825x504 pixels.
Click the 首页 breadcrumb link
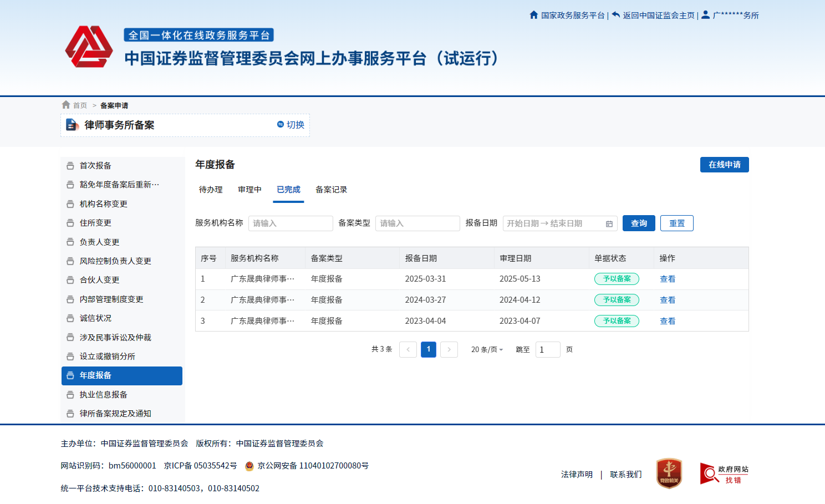click(80, 105)
